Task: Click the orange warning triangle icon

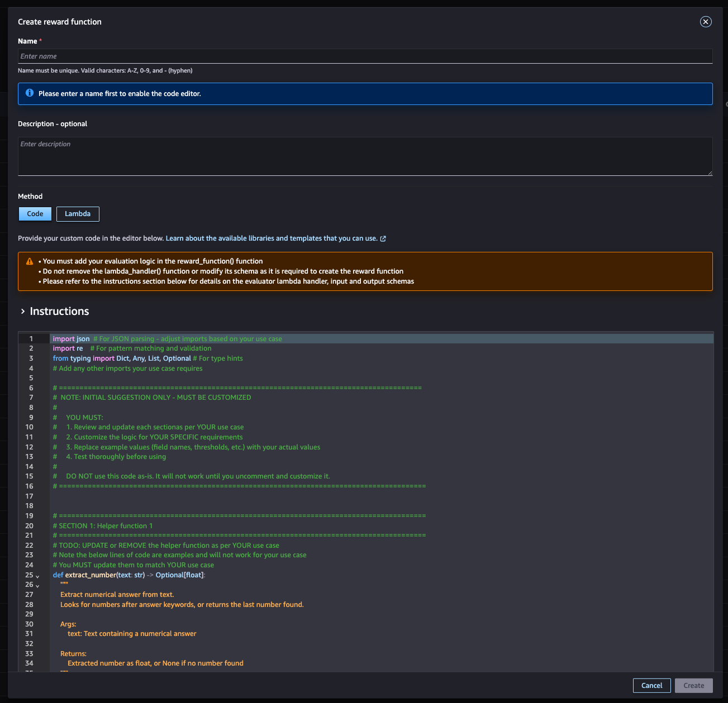Action: [30, 261]
